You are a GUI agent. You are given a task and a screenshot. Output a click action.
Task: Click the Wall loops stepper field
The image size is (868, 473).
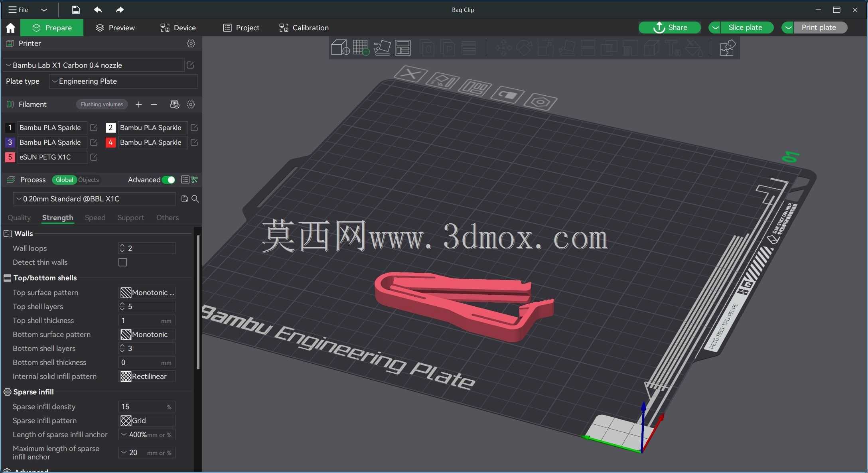tap(147, 248)
